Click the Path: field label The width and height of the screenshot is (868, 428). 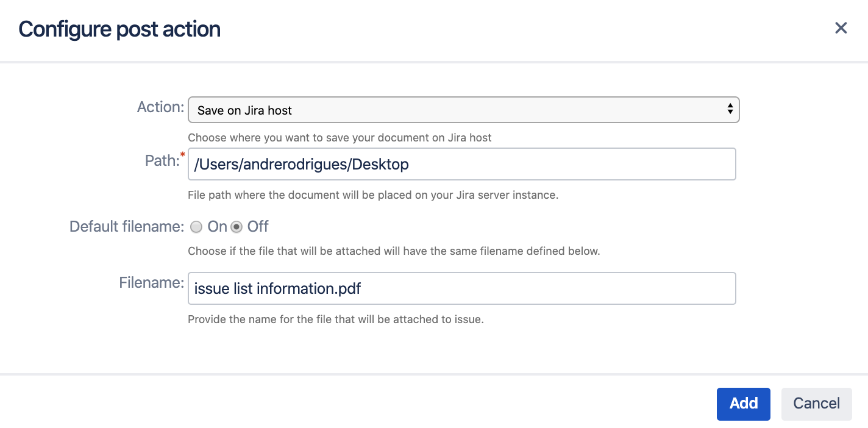(162, 160)
